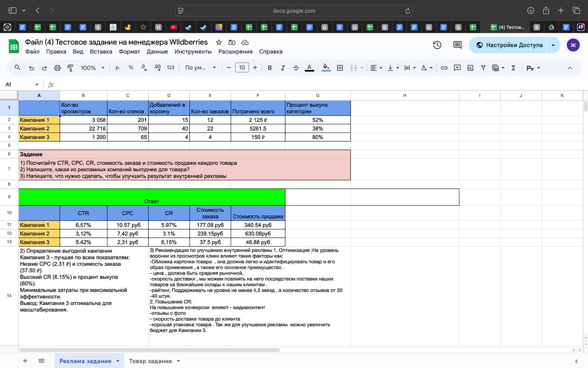Open the share options dropdown arrow

click(554, 45)
